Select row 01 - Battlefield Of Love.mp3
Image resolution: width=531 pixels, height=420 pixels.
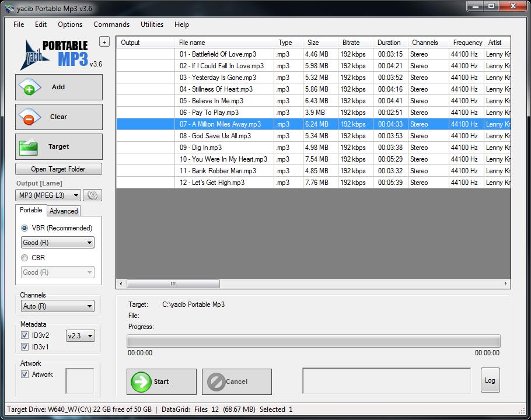point(313,54)
